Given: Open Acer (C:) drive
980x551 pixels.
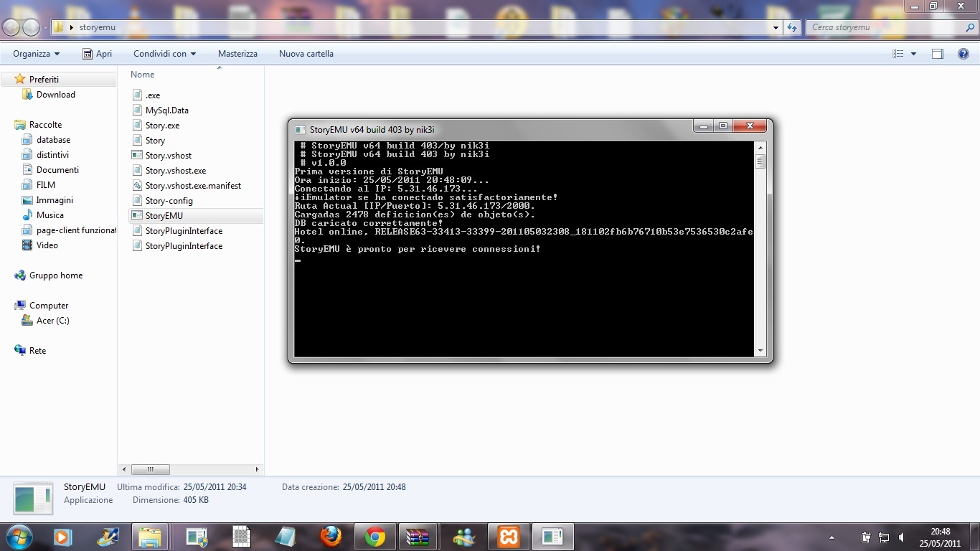Looking at the screenshot, I should 52,321.
